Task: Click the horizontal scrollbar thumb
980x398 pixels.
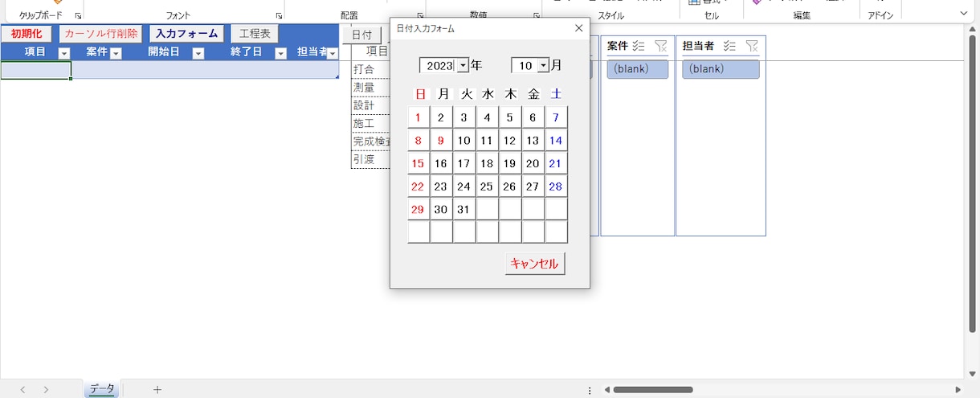Action: [652, 390]
